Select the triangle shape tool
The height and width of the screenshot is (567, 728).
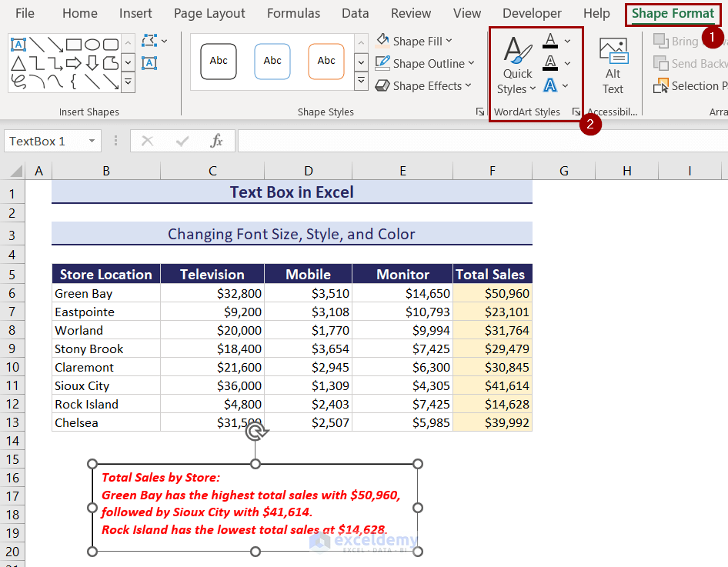18,62
